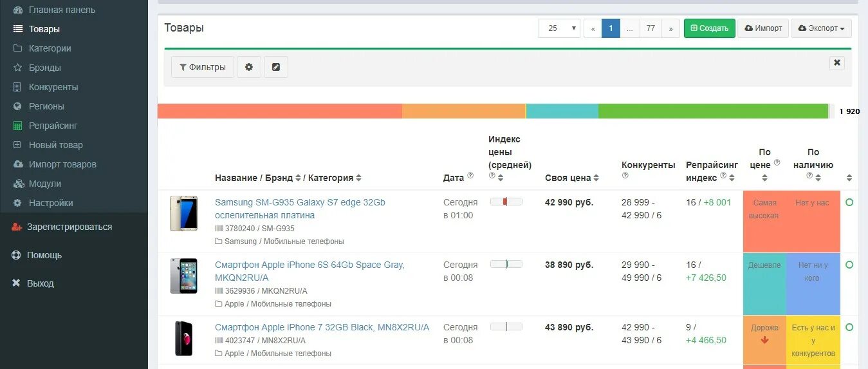Click the Нет ни у кого availability cell
This screenshot has width=868, height=369.
click(813, 284)
